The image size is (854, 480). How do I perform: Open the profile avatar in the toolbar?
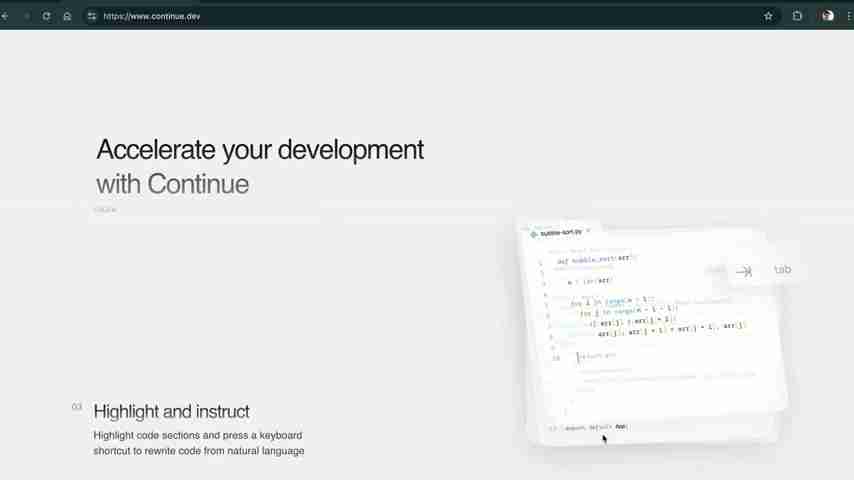(828, 16)
